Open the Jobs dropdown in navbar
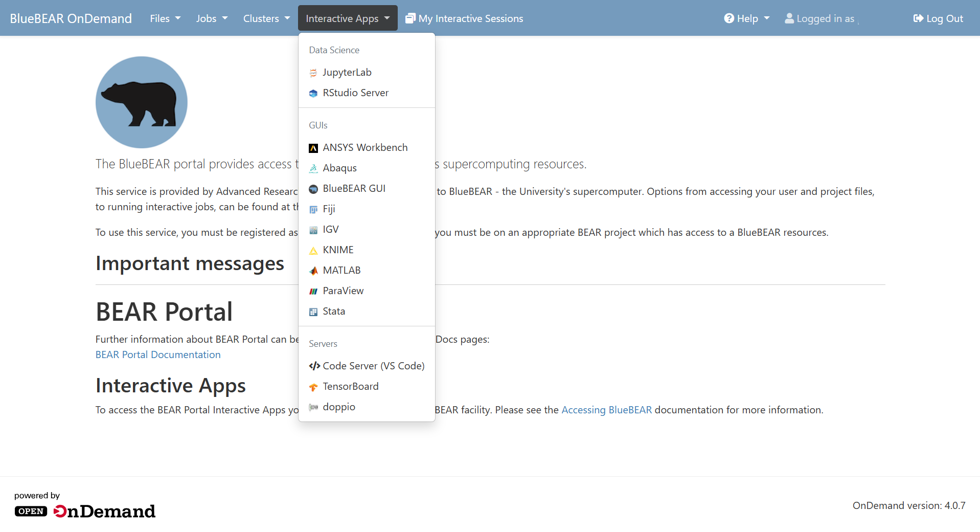This screenshot has width=980, height=532. 211,18
